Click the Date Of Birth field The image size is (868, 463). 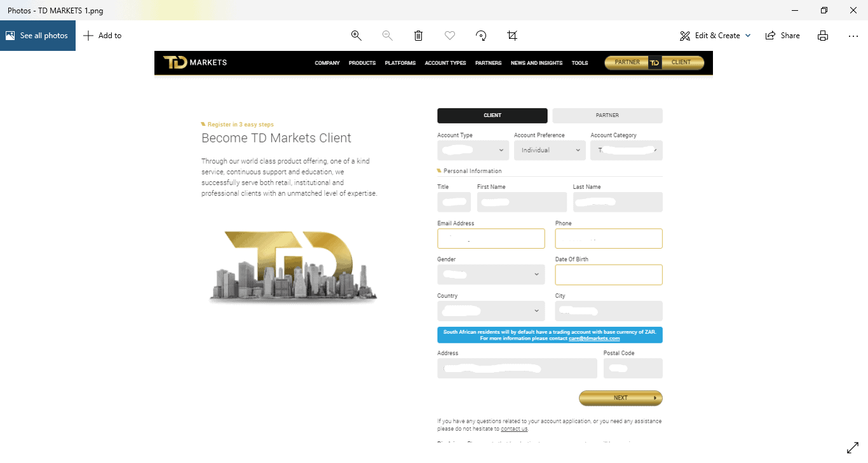coord(609,275)
